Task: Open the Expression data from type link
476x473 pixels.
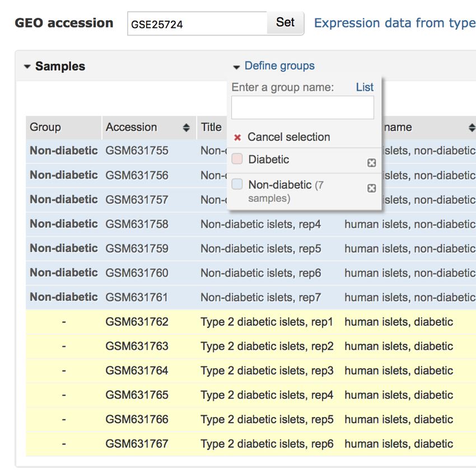Action: point(394,23)
